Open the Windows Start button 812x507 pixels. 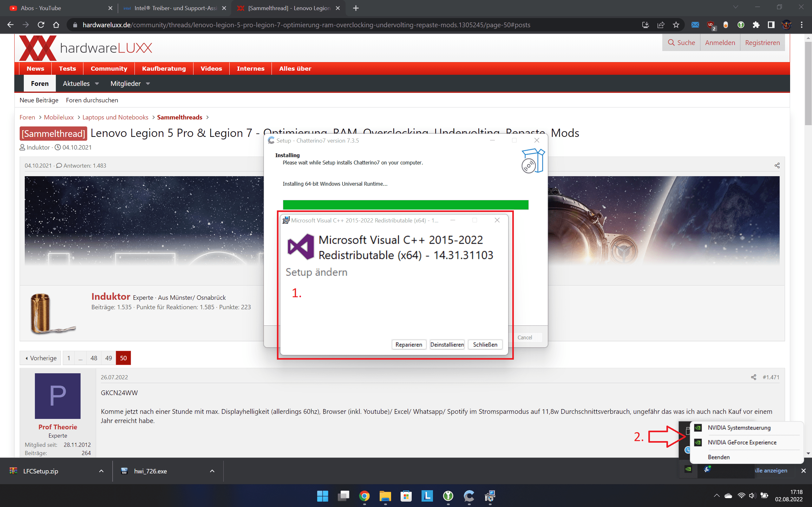(323, 496)
